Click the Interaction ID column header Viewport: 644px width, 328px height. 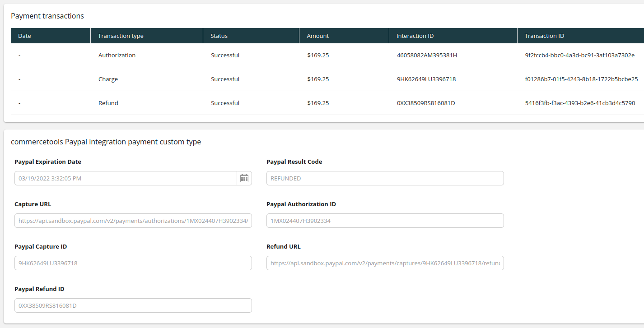click(x=415, y=36)
